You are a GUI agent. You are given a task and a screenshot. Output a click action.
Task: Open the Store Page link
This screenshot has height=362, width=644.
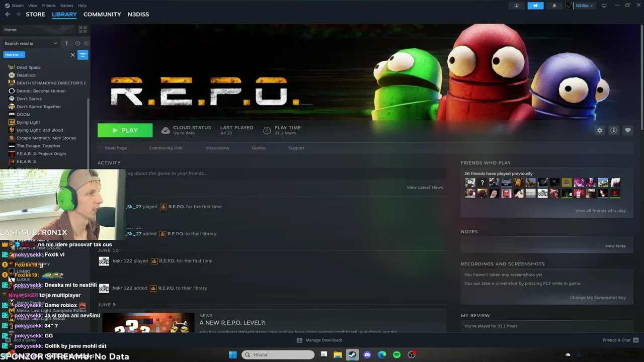pyautogui.click(x=116, y=148)
